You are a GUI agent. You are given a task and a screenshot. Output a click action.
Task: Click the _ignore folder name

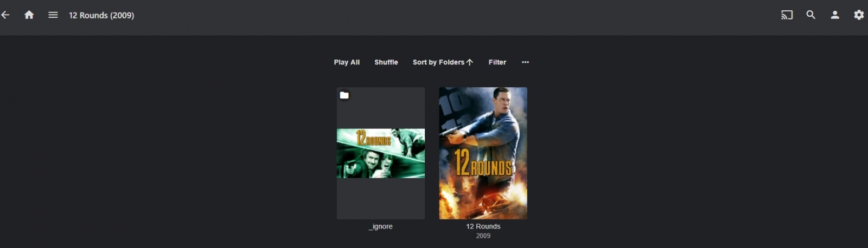point(380,226)
